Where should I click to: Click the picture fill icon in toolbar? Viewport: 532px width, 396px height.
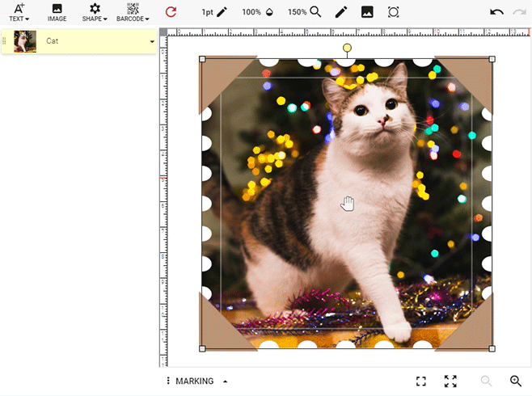tap(367, 12)
